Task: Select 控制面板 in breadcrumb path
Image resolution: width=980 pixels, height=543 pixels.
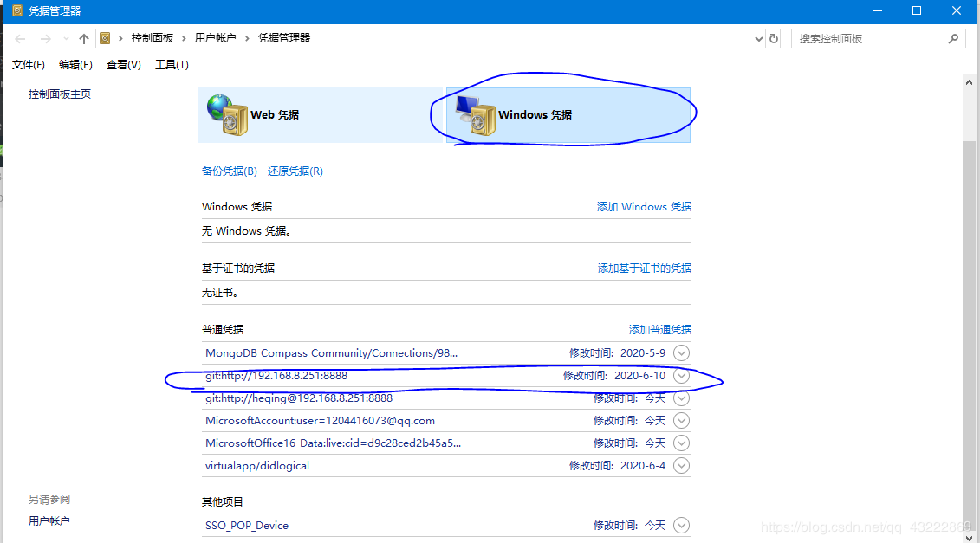Action: (153, 38)
